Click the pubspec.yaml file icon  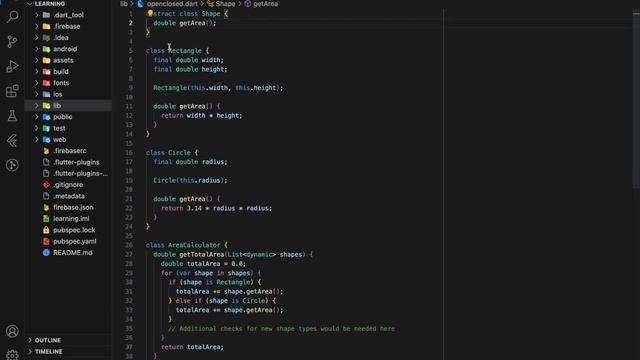(x=46, y=241)
